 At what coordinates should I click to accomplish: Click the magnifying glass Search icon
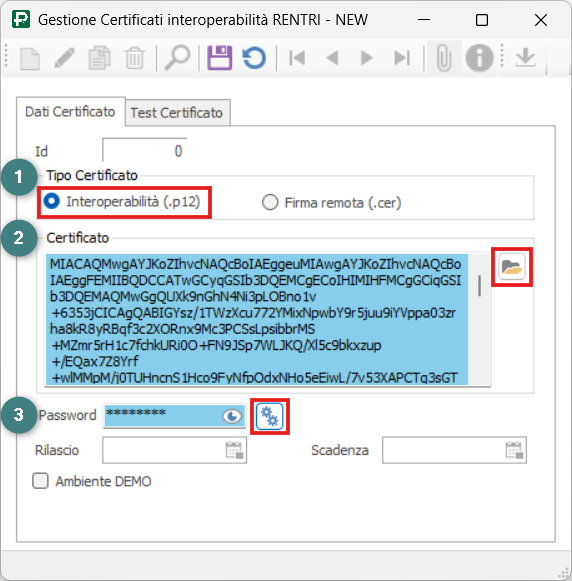coord(177,57)
